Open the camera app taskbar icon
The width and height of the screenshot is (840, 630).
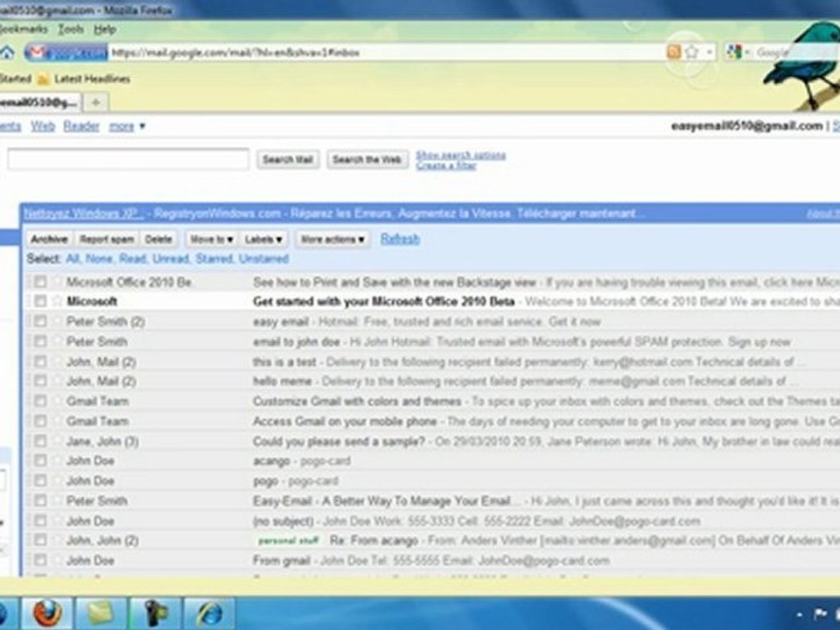point(156,612)
